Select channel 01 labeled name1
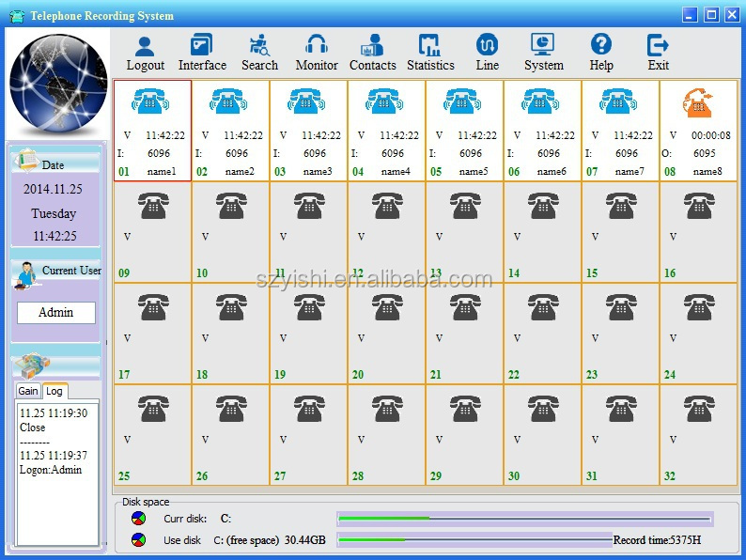Image resolution: width=746 pixels, height=560 pixels. (152, 131)
